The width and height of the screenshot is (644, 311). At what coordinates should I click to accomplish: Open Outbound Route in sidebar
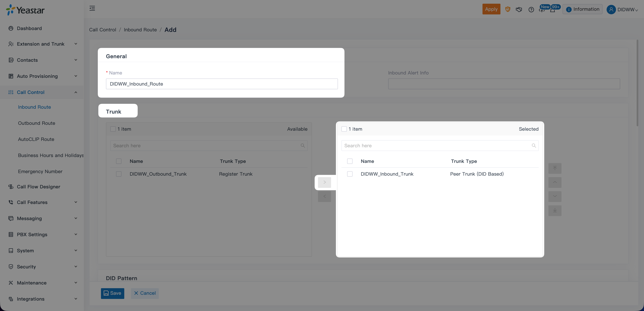click(x=37, y=123)
